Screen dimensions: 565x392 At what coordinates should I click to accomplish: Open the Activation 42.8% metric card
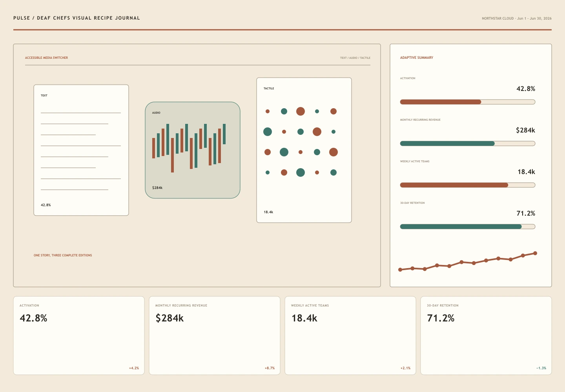pos(79,336)
